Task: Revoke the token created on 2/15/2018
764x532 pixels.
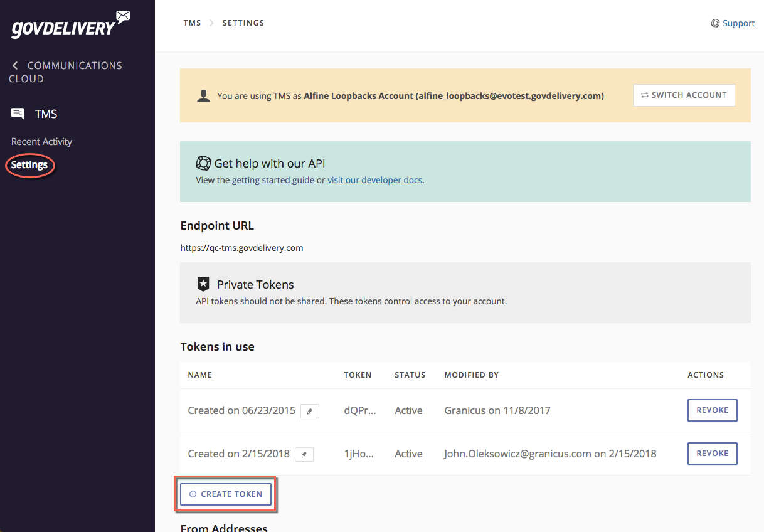Action: pos(713,454)
